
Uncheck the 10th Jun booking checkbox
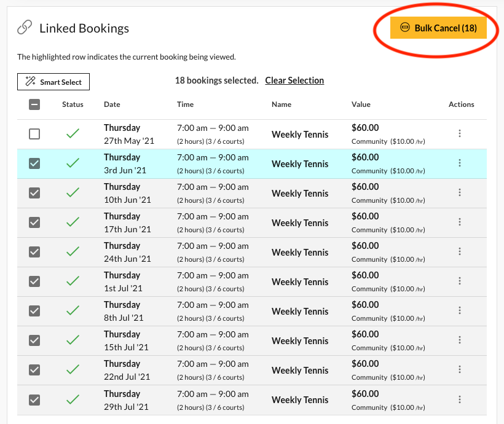[x=34, y=193]
